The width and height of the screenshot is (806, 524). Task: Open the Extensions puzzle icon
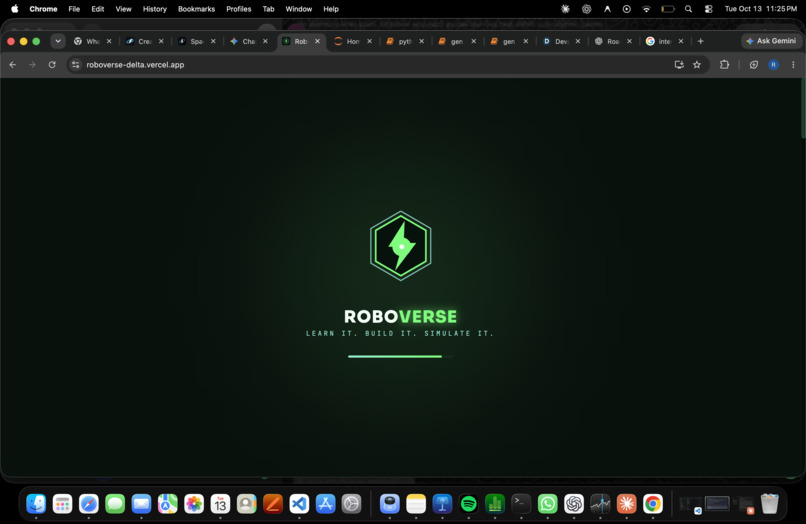724,65
